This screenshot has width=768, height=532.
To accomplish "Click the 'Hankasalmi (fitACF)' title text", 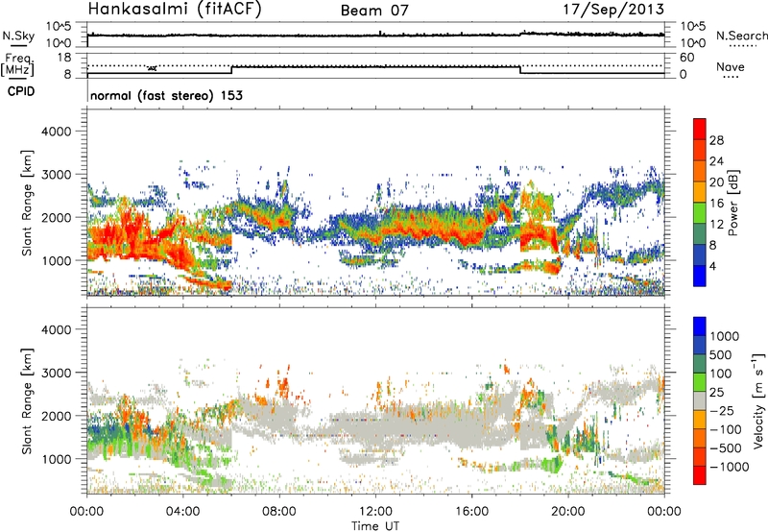I will [175, 9].
